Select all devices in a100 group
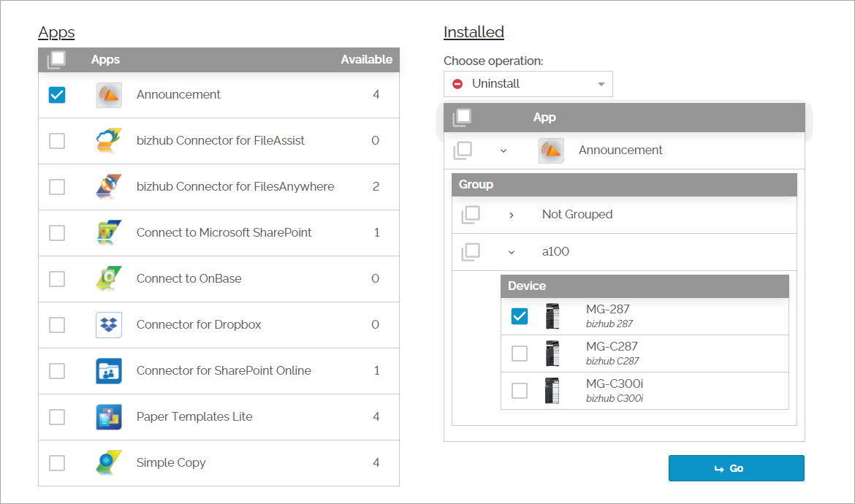The image size is (855, 504). pyautogui.click(x=471, y=252)
